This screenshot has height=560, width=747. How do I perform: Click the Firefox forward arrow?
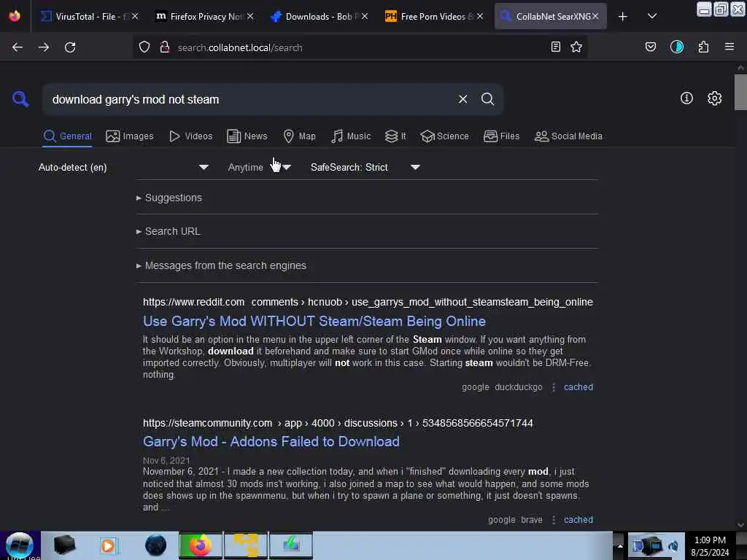43,47
